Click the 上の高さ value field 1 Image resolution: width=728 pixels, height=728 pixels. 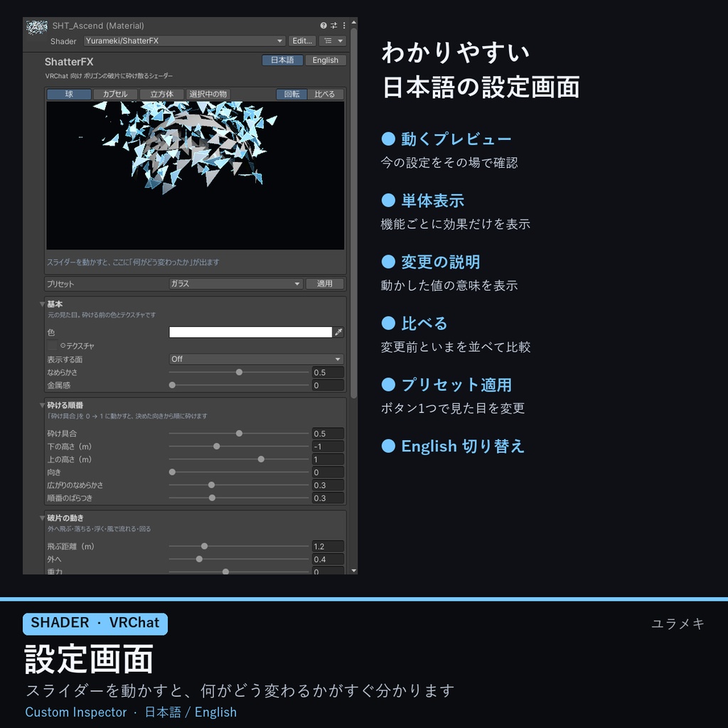328,459
